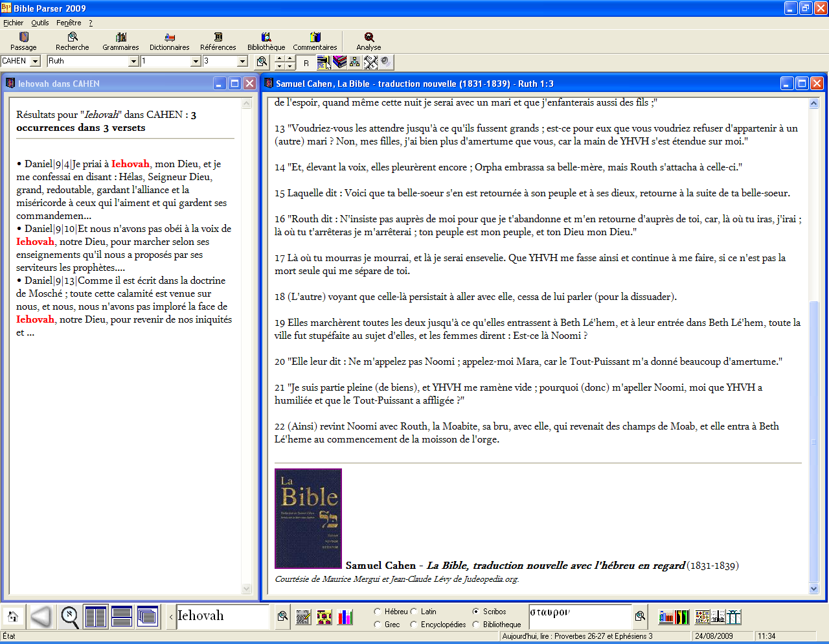
Task: Click the 11:34 time in the status bar
Action: click(x=767, y=636)
